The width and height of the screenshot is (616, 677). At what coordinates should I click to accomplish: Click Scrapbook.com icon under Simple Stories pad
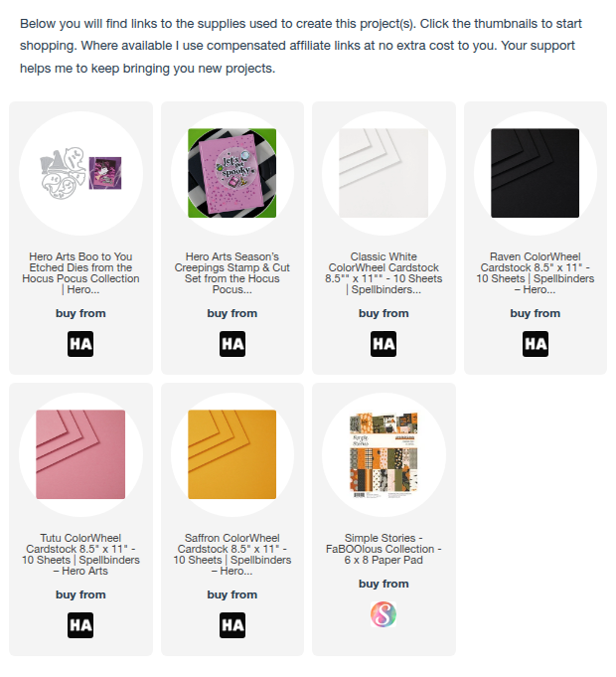[x=384, y=615]
